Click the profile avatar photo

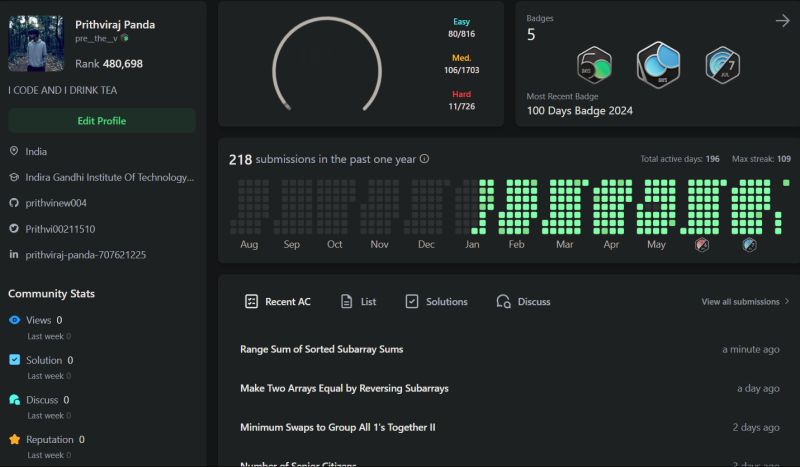(x=36, y=43)
